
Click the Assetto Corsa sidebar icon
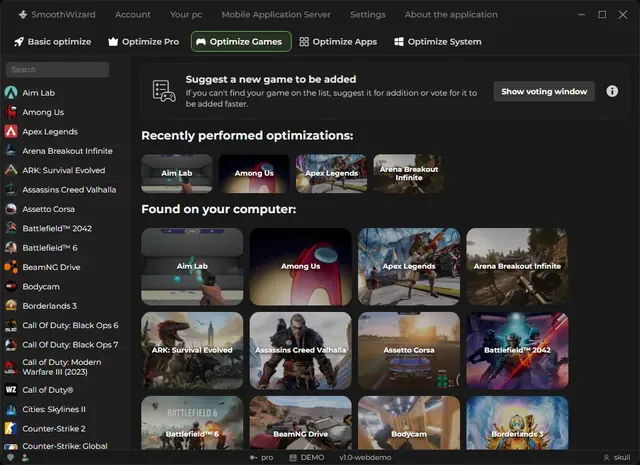(11, 209)
